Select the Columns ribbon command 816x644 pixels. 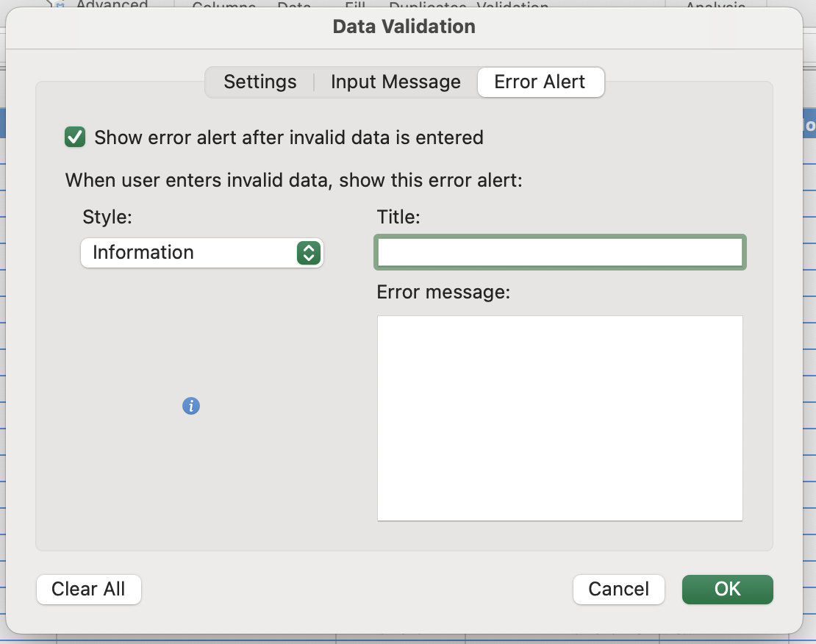click(x=223, y=6)
